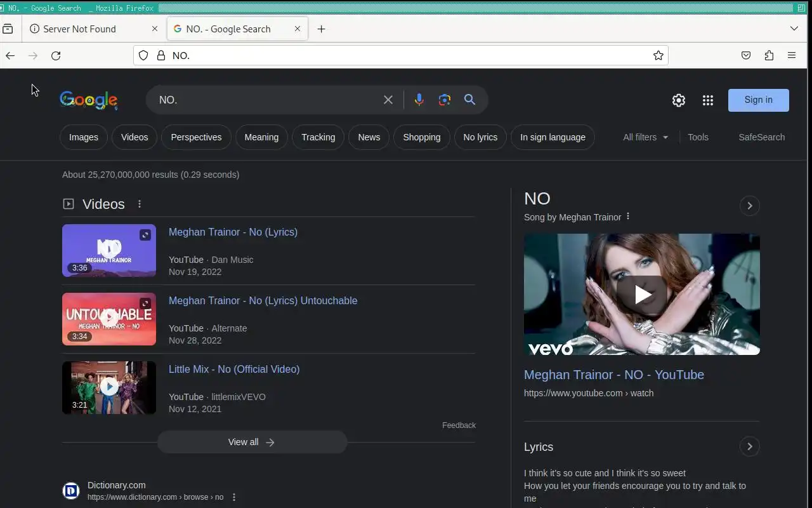Image resolution: width=812 pixels, height=508 pixels.
Task: Expand NO knowledge panel arrow
Action: point(749,206)
